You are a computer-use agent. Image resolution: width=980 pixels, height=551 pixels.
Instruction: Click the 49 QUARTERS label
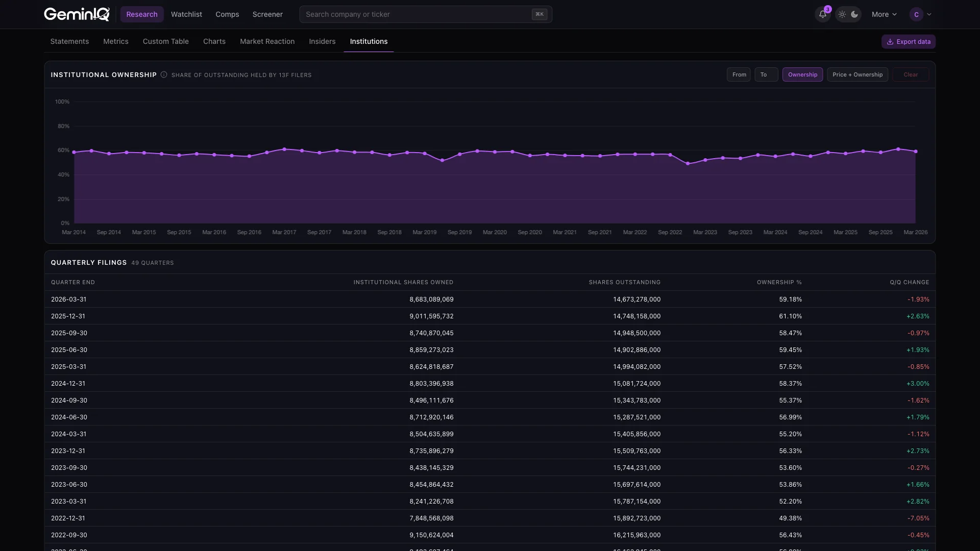153,263
